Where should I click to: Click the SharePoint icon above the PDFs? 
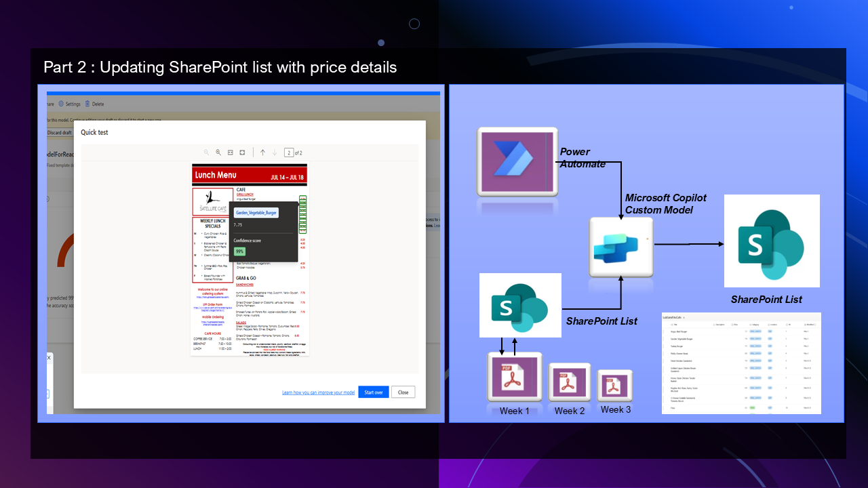pos(520,305)
